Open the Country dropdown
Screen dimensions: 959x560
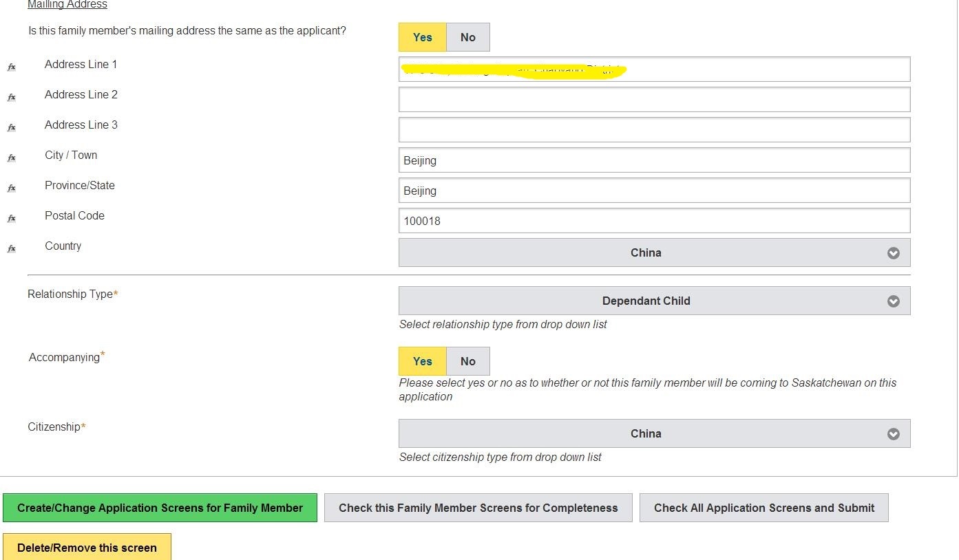coord(654,252)
